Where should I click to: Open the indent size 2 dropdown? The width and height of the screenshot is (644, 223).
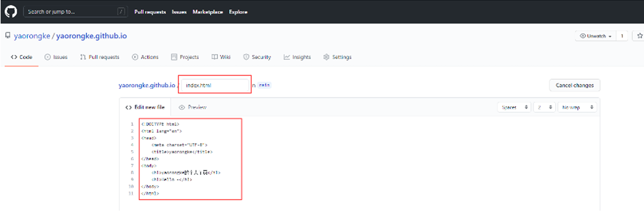pyautogui.click(x=544, y=107)
